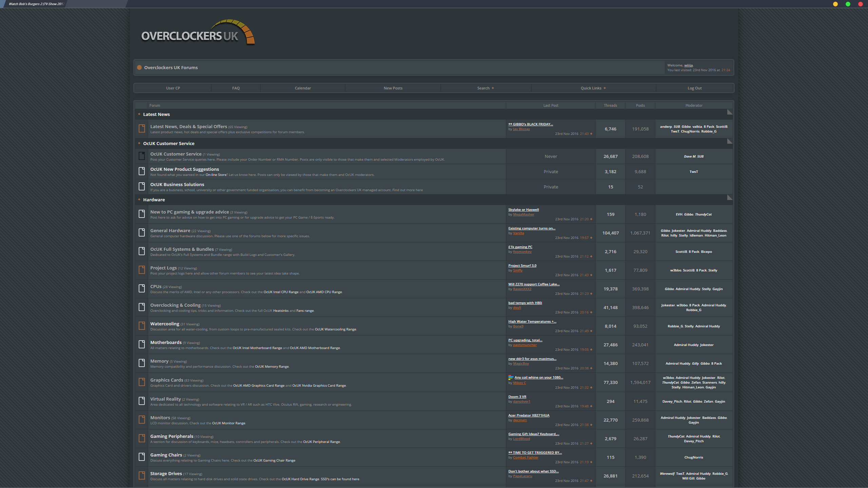
Task: Open Latest News category header link
Action: tap(156, 114)
